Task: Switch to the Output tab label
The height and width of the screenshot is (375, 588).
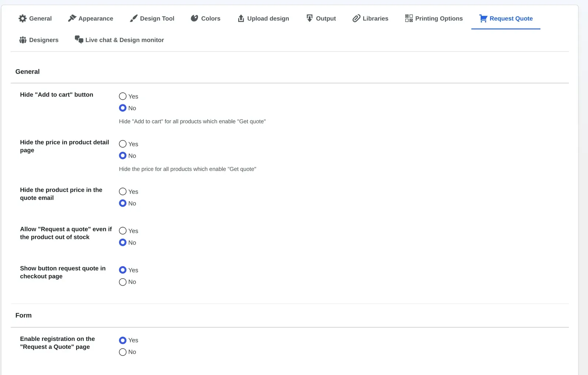Action: 326,18
